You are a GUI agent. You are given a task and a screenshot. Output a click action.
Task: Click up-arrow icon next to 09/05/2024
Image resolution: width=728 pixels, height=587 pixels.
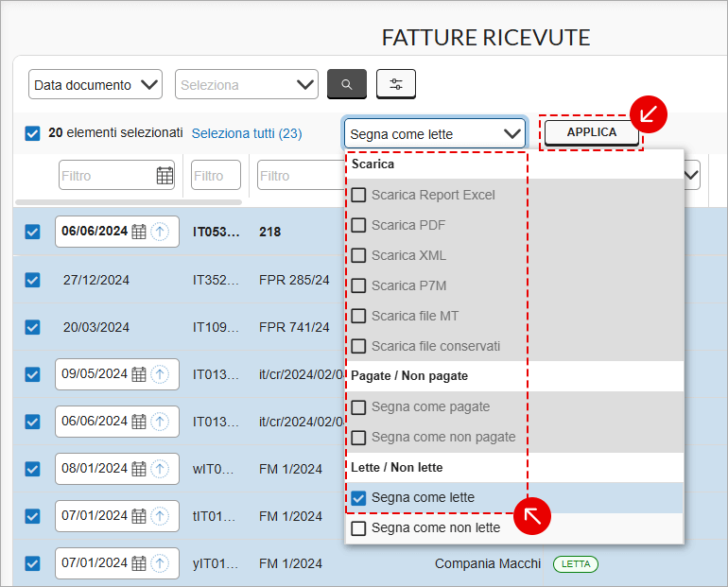(160, 374)
